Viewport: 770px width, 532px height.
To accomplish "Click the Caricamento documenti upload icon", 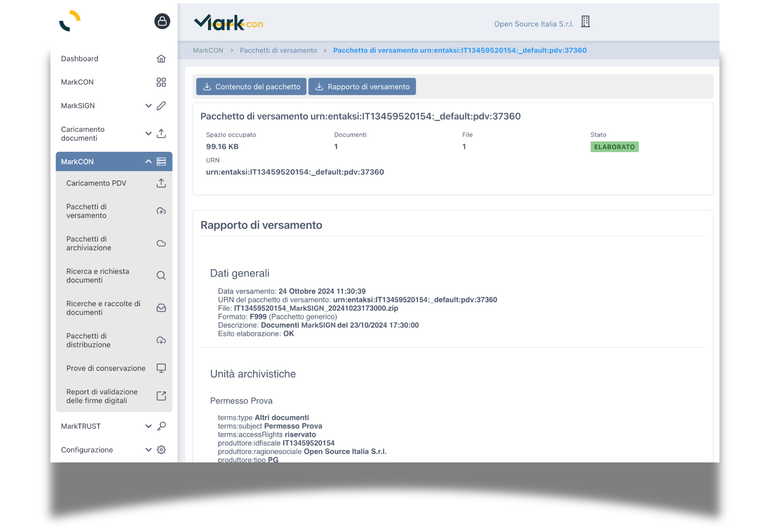I will coord(161,133).
